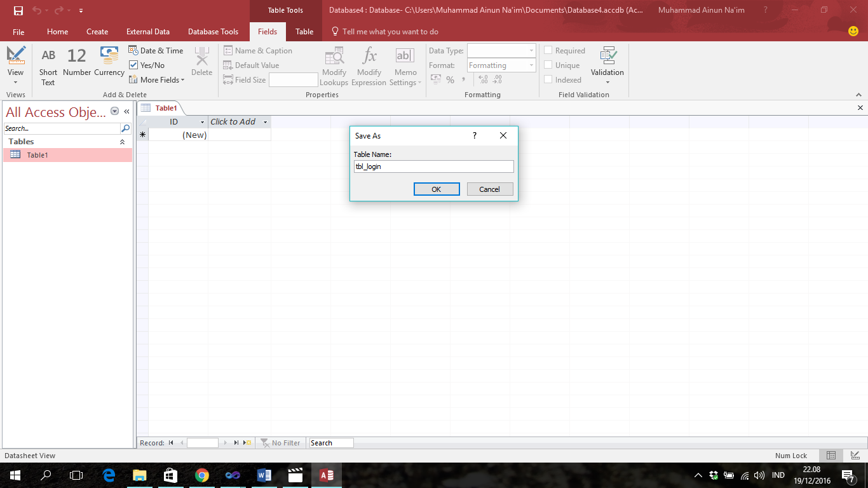The width and height of the screenshot is (868, 488).
Task: Click the No Filter button
Action: click(x=280, y=443)
